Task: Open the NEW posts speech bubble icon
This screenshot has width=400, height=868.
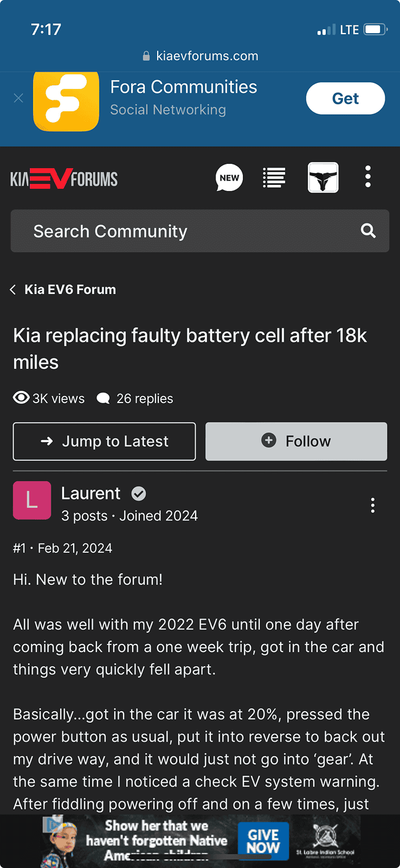Action: pyautogui.click(x=229, y=177)
